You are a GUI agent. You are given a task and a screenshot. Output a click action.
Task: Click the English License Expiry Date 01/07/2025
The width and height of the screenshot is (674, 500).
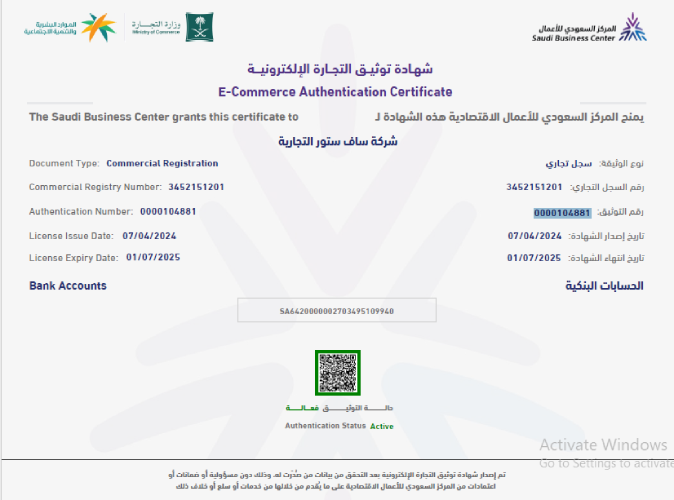(x=153, y=257)
